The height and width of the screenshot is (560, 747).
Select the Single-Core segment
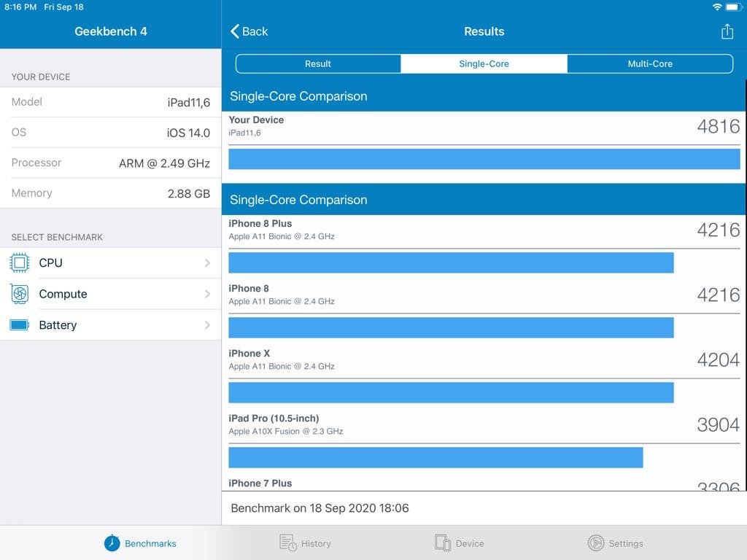point(484,64)
